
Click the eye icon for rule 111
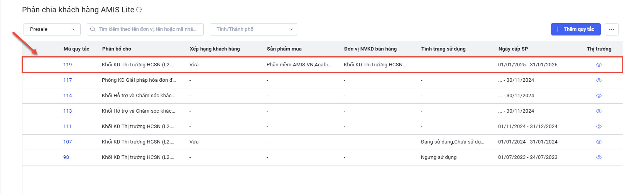tap(598, 127)
